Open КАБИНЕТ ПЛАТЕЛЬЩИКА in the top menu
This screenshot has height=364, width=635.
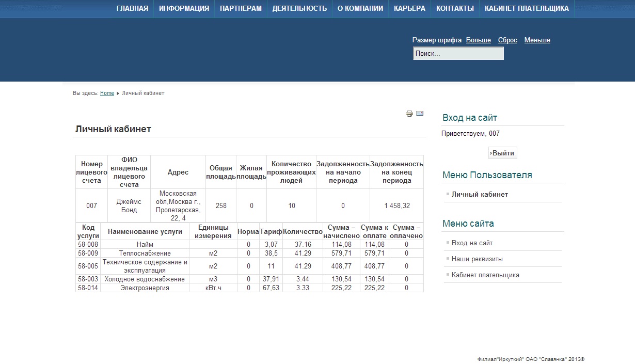click(527, 8)
